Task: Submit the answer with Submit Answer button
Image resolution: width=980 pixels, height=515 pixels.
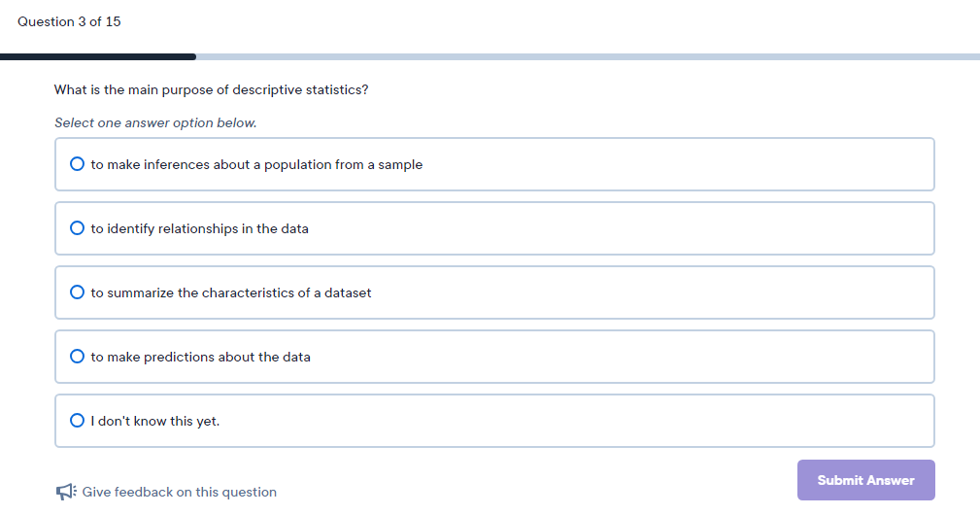Action: coord(865,480)
